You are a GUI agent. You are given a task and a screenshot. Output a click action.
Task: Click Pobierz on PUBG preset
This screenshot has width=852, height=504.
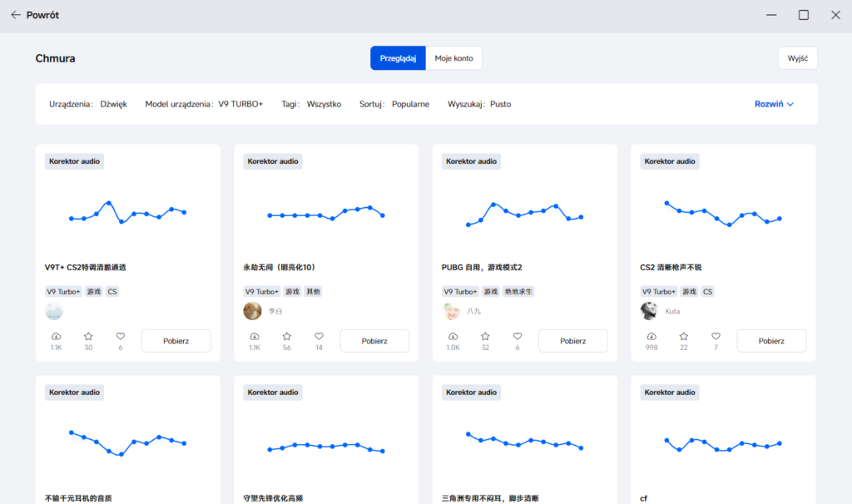click(x=572, y=340)
